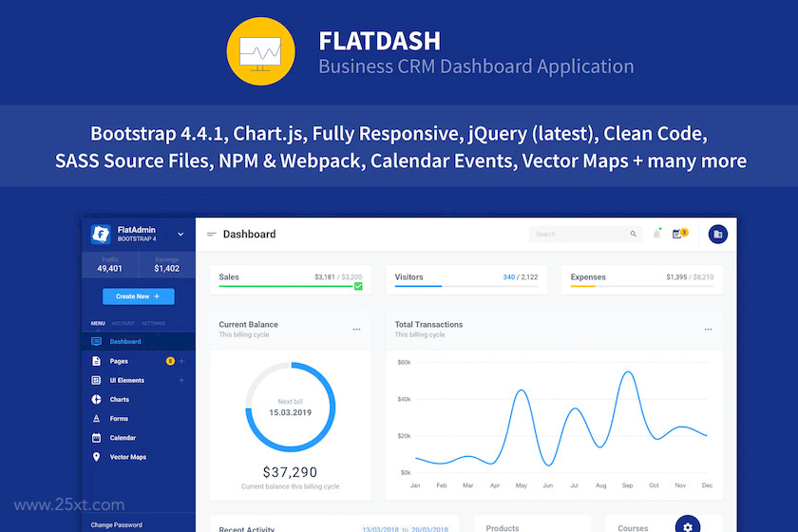Click the Courses card heading
The height and width of the screenshot is (532, 798).
[633, 528]
